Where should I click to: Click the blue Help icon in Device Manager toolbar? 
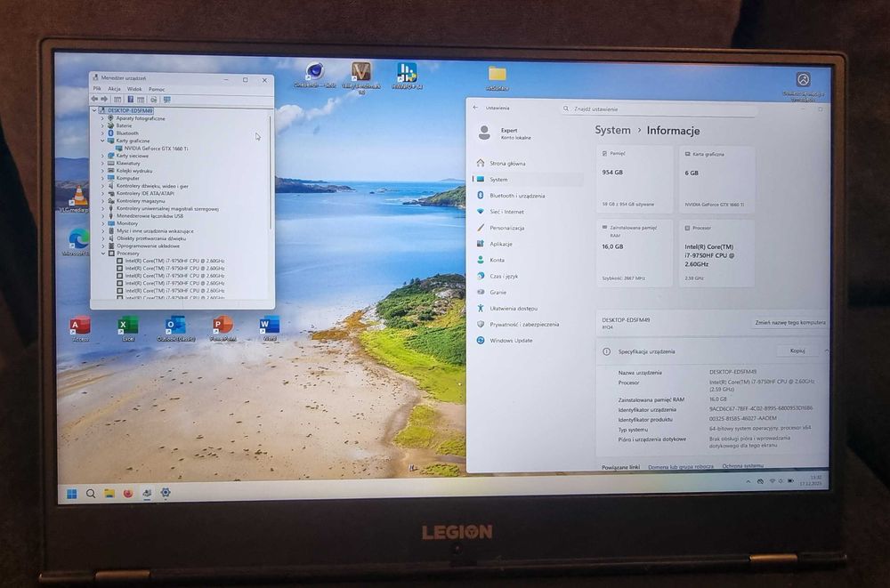tap(130, 100)
